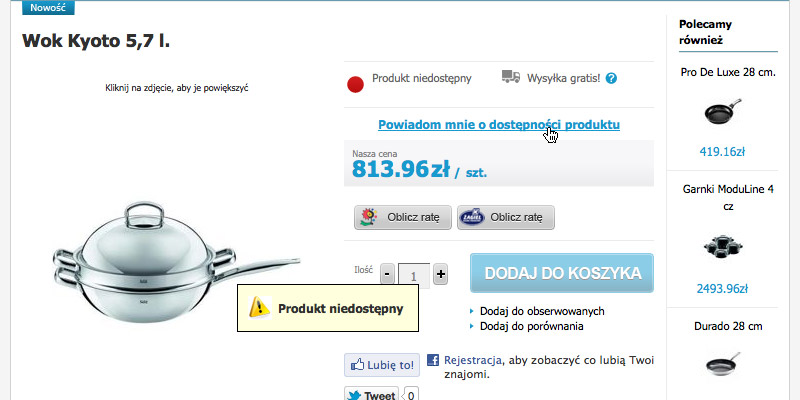Increase quantity with the plus button
Viewport: 800px width, 400px height.
(x=441, y=274)
